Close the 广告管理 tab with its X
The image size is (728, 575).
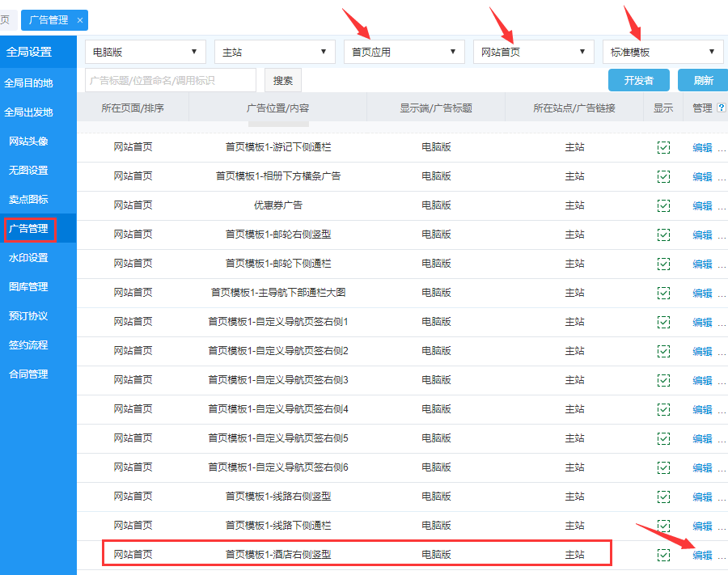(79, 20)
